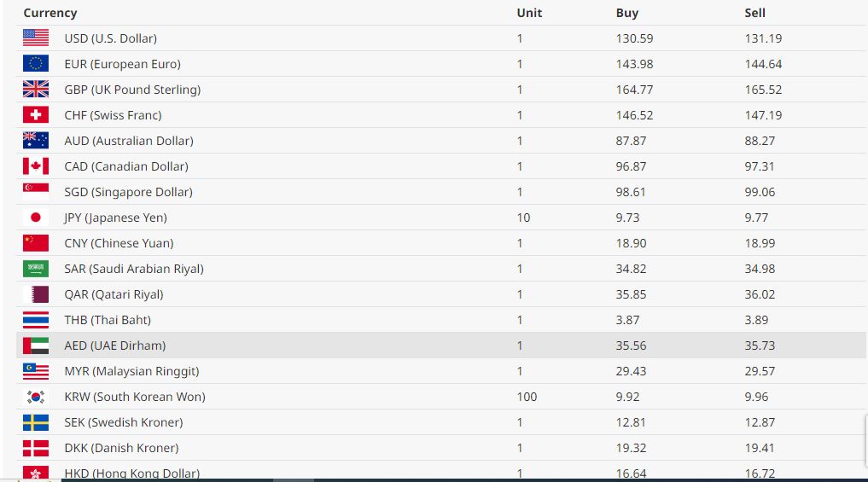Click the Japanese flag icon
The width and height of the screenshot is (868, 482).
(36, 218)
